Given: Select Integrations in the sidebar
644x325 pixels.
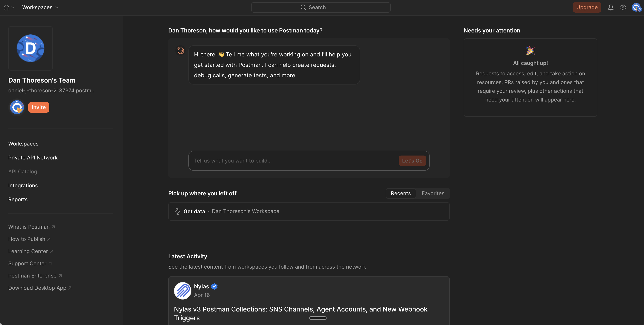Looking at the screenshot, I should [23, 185].
